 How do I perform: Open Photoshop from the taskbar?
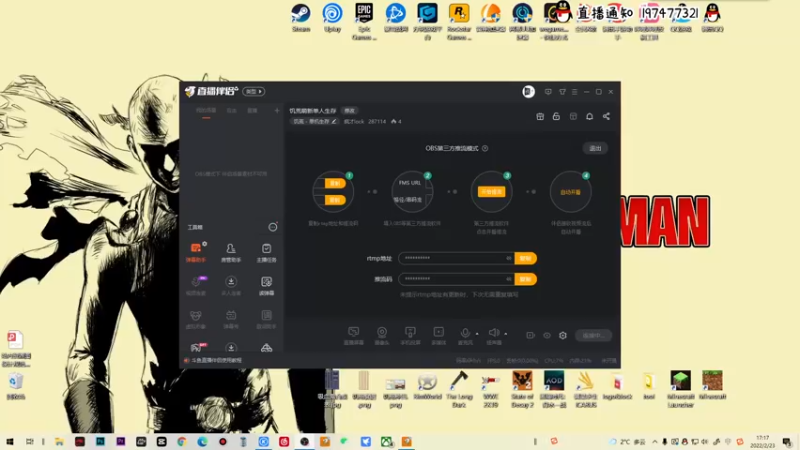pyautogui.click(x=100, y=441)
